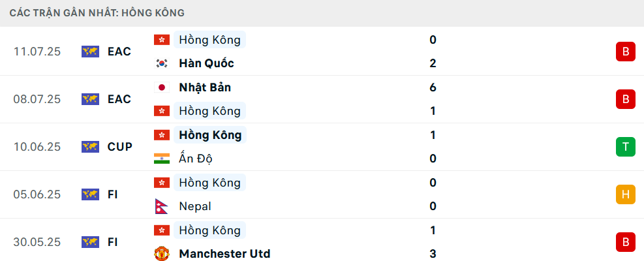Click the red B badge for Manchester Utd match
644x261 pixels.
[x=626, y=242]
